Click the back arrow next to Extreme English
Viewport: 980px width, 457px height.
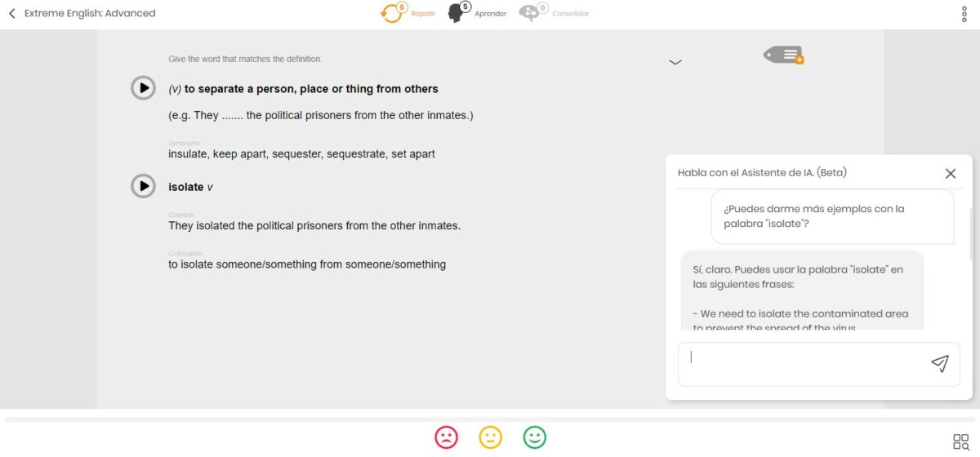[x=12, y=13]
